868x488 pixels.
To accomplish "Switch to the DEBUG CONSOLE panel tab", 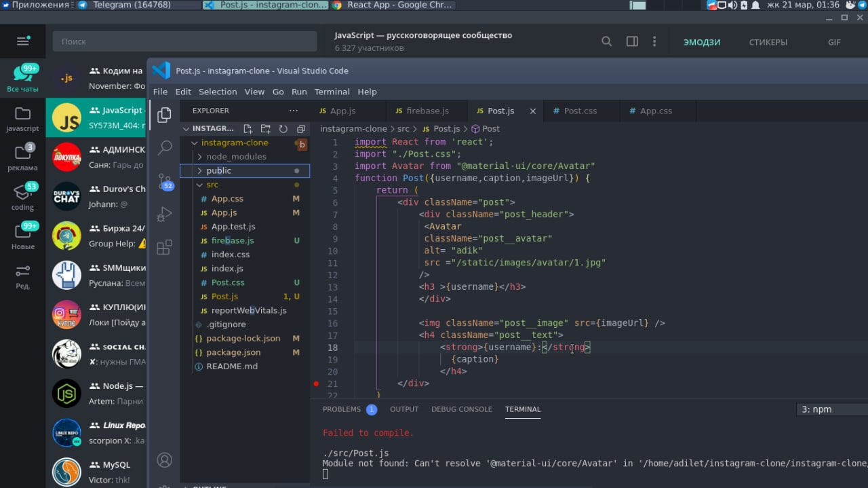I will pos(462,409).
